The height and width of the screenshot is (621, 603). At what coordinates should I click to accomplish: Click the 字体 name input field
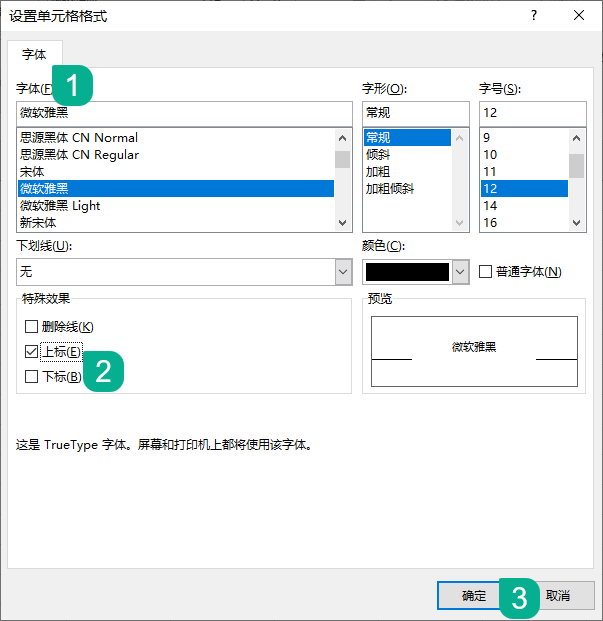(x=184, y=113)
